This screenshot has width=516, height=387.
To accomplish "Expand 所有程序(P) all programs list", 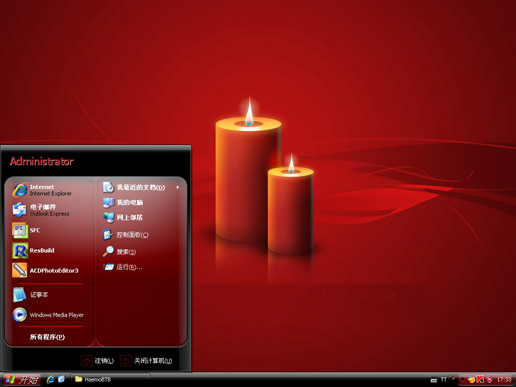I will (47, 337).
